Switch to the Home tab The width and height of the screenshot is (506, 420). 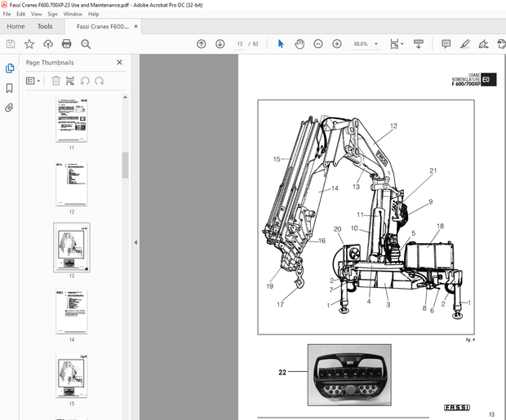pyautogui.click(x=16, y=26)
